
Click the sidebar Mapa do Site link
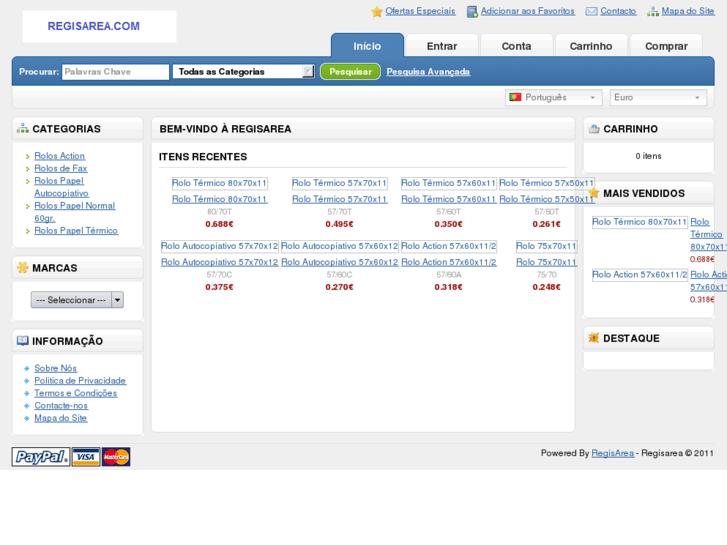(61, 418)
